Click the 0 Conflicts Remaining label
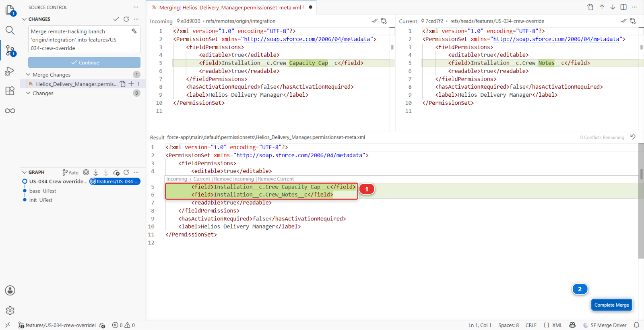Viewport: 644px width, 330px height. [x=602, y=137]
